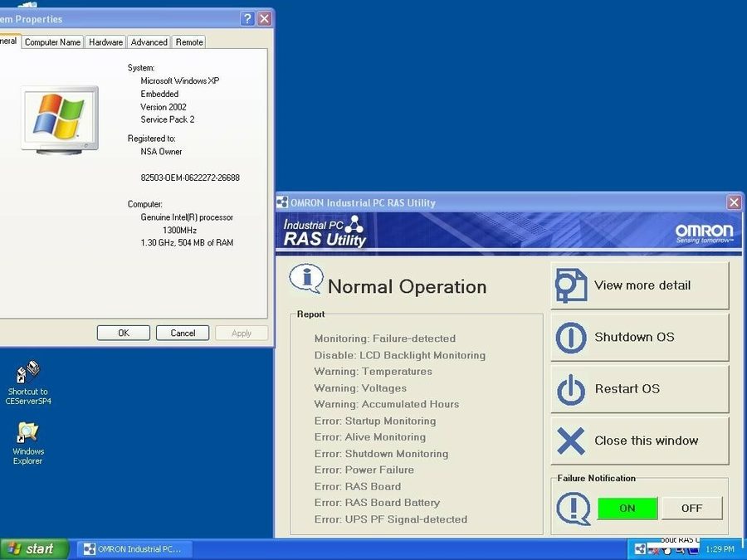The image size is (747, 560).
Task: Click 'Warning: Accumulated Hours' report line
Action: pyautogui.click(x=386, y=404)
